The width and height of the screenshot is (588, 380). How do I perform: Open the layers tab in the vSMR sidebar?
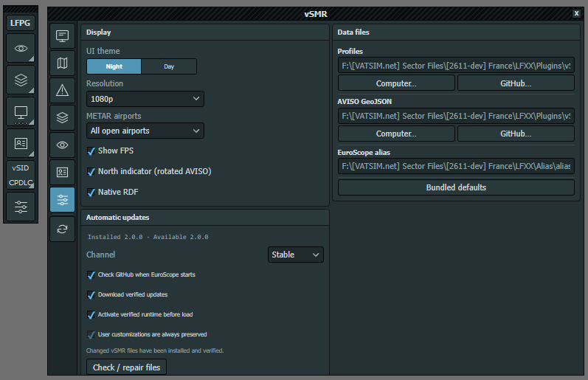coord(62,118)
